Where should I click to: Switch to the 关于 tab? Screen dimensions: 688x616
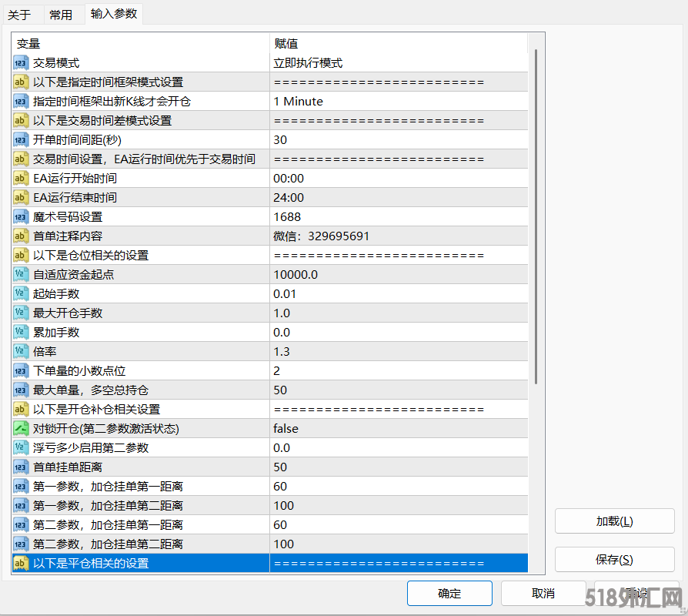[19, 15]
